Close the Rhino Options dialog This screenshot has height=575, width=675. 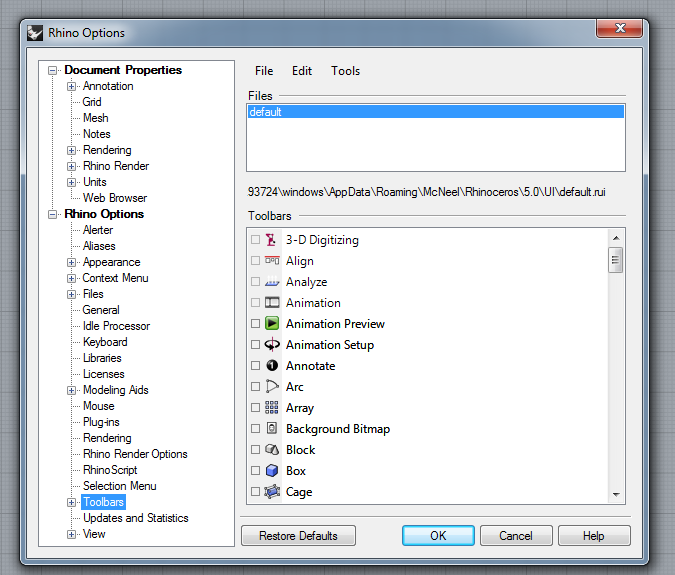point(619,28)
